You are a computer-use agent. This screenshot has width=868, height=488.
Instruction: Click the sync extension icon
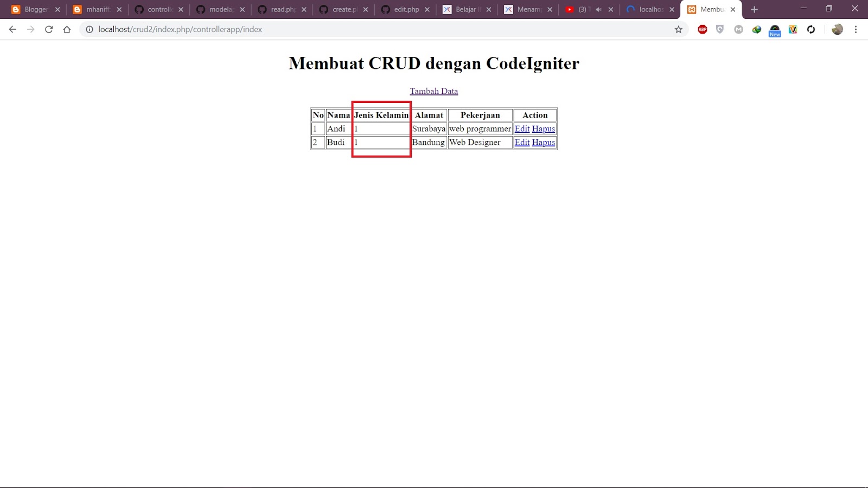point(811,29)
